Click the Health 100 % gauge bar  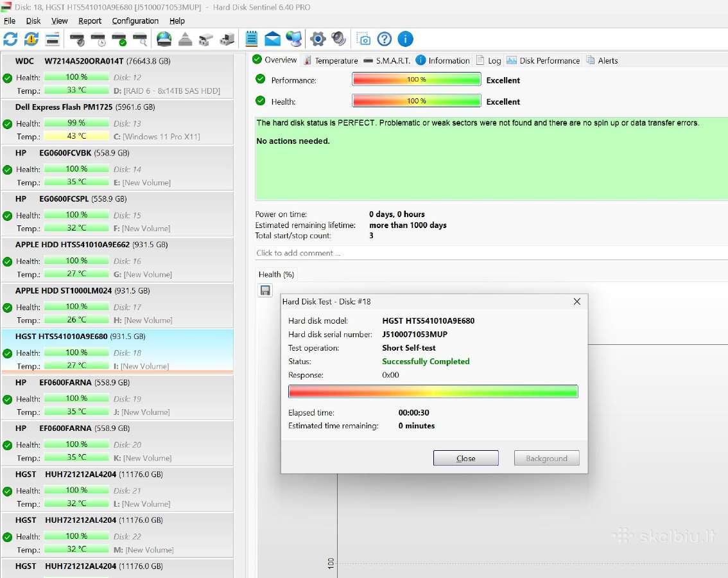click(417, 101)
